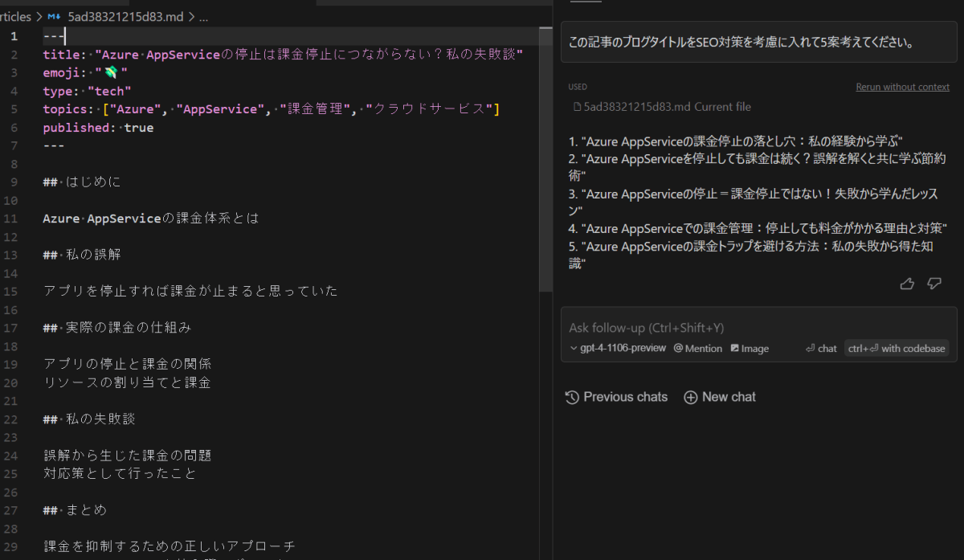
Task: Click the user prompt about SEO blog titles
Action: point(758,43)
